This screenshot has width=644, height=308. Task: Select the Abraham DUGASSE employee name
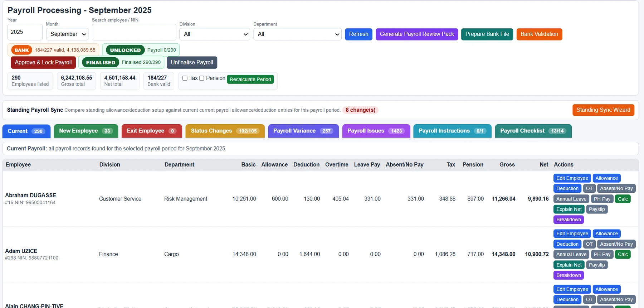tap(30, 196)
